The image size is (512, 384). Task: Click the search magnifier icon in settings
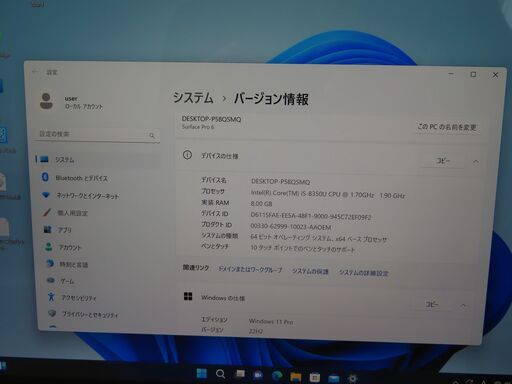(x=152, y=135)
